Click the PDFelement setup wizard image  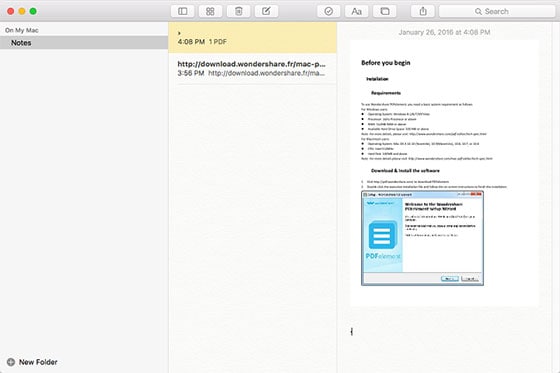pos(422,238)
